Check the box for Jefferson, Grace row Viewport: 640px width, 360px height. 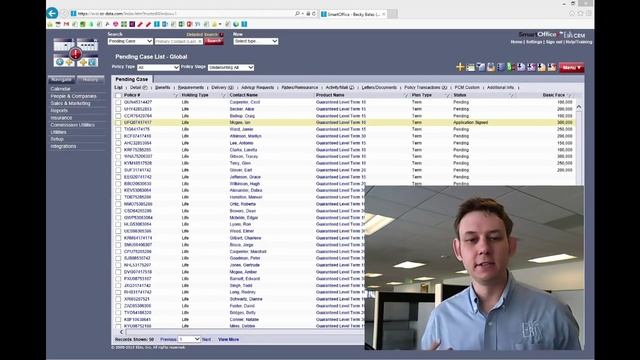(x=118, y=177)
